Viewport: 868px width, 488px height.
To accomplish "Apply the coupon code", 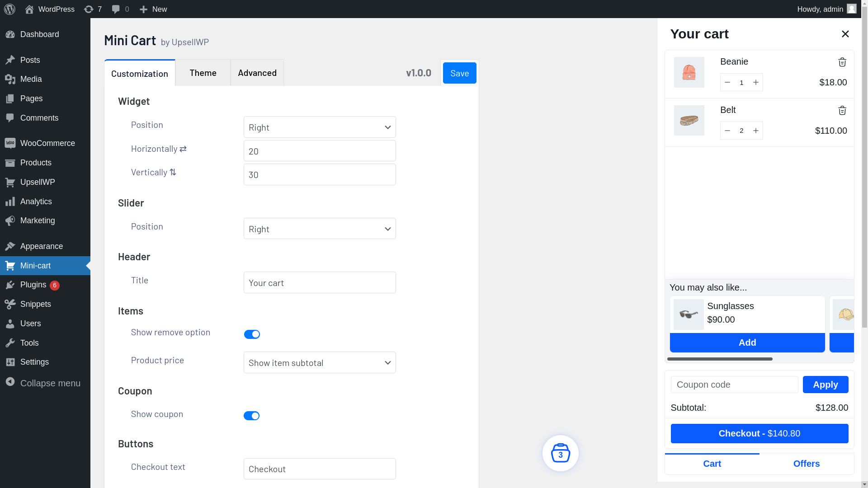I will coord(826,385).
